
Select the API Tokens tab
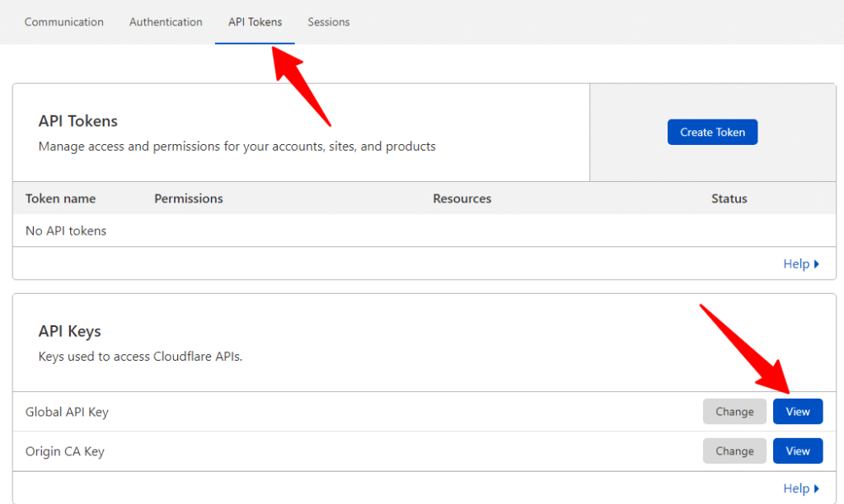tap(256, 22)
